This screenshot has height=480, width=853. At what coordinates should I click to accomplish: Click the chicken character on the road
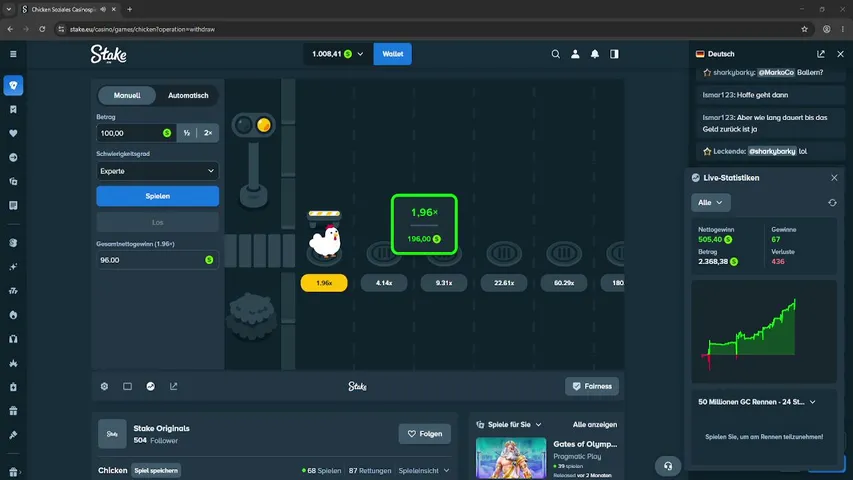click(325, 241)
